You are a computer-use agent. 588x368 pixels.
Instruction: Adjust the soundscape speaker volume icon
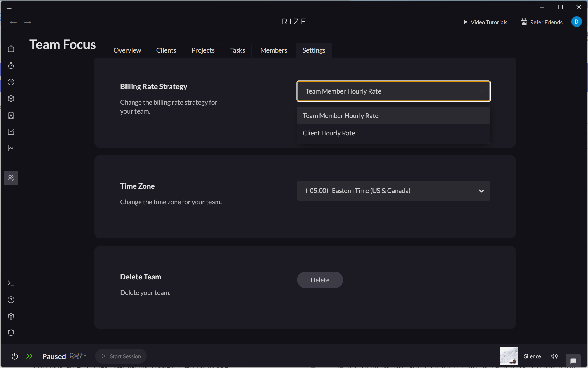point(554,356)
